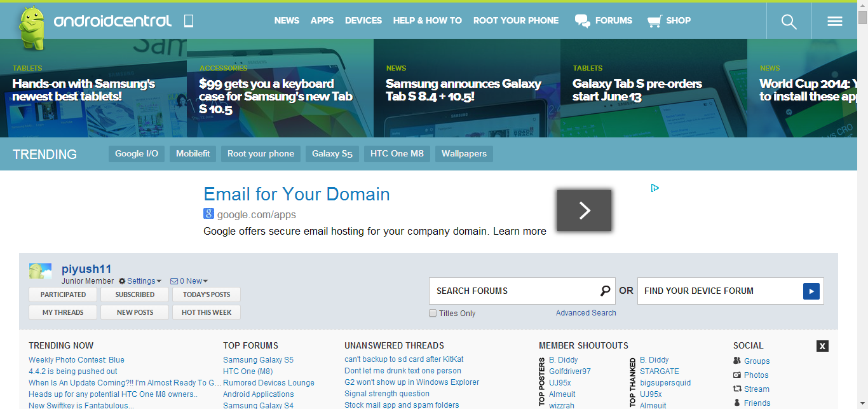Open Golfdriver97 top poster profile
The image size is (868, 409).
pos(570,371)
